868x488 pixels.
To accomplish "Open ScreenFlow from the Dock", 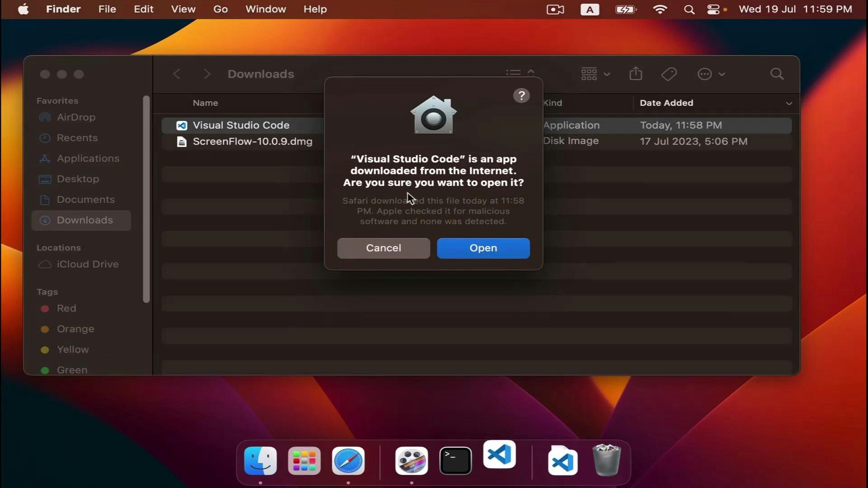I will click(411, 461).
